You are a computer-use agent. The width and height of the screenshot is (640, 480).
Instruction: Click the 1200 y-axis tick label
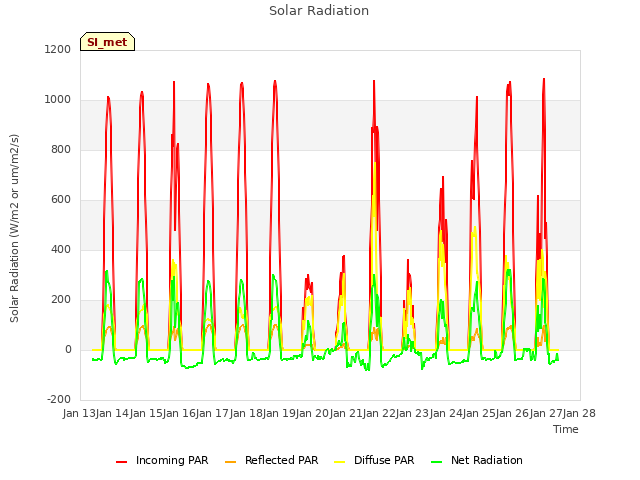[x=58, y=49]
